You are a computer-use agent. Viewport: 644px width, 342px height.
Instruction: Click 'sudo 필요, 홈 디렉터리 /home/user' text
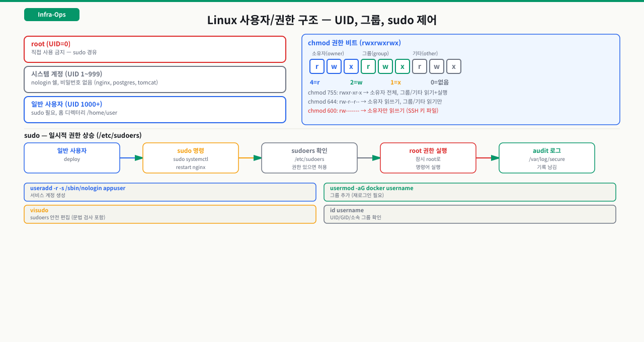74,113
